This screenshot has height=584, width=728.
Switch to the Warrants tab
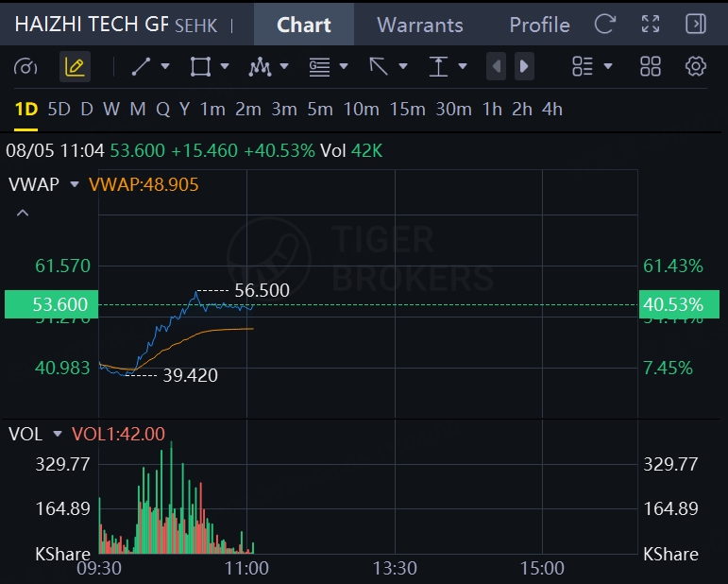(420, 25)
